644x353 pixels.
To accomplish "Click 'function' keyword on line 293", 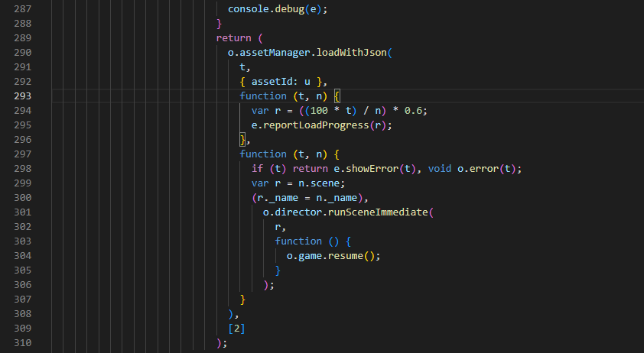I will pos(263,96).
